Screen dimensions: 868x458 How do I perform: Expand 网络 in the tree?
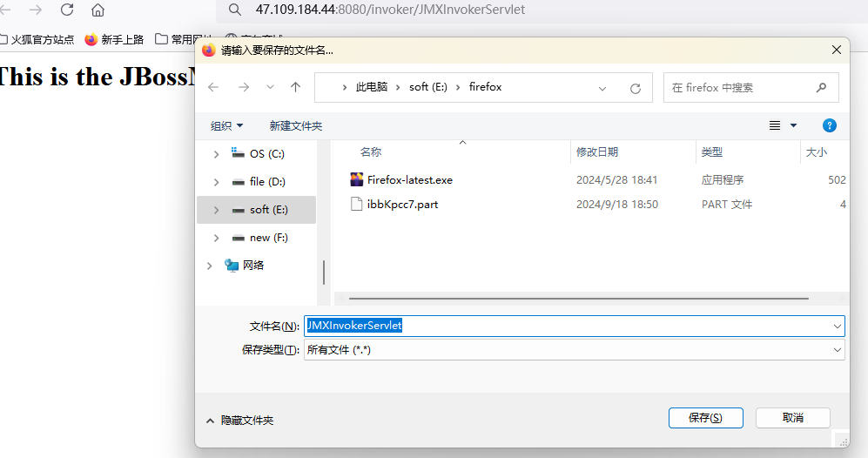[x=209, y=266]
